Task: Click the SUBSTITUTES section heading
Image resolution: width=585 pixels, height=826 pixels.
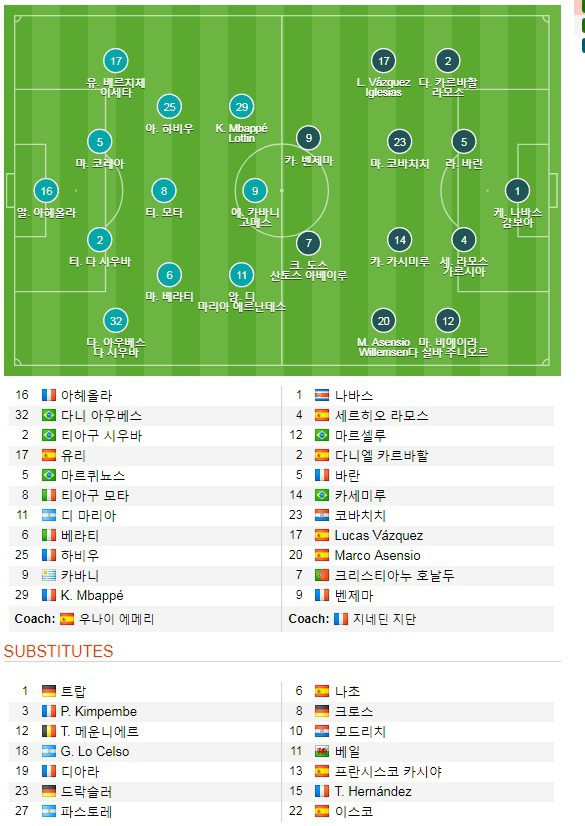Action: (x=58, y=651)
